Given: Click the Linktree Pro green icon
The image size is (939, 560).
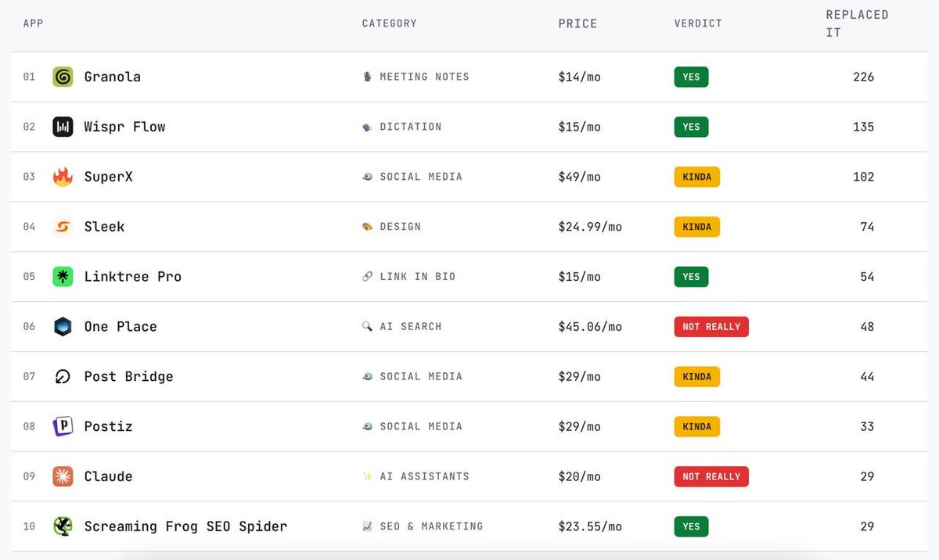Looking at the screenshot, I should [x=63, y=277].
